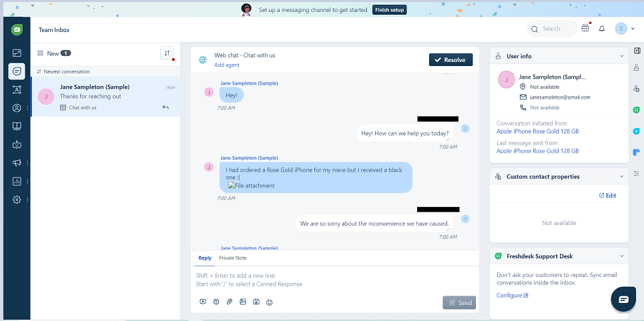Image resolution: width=644 pixels, height=321 pixels.
Task: Click the insert image icon in reply toolbar
Action: tap(243, 302)
